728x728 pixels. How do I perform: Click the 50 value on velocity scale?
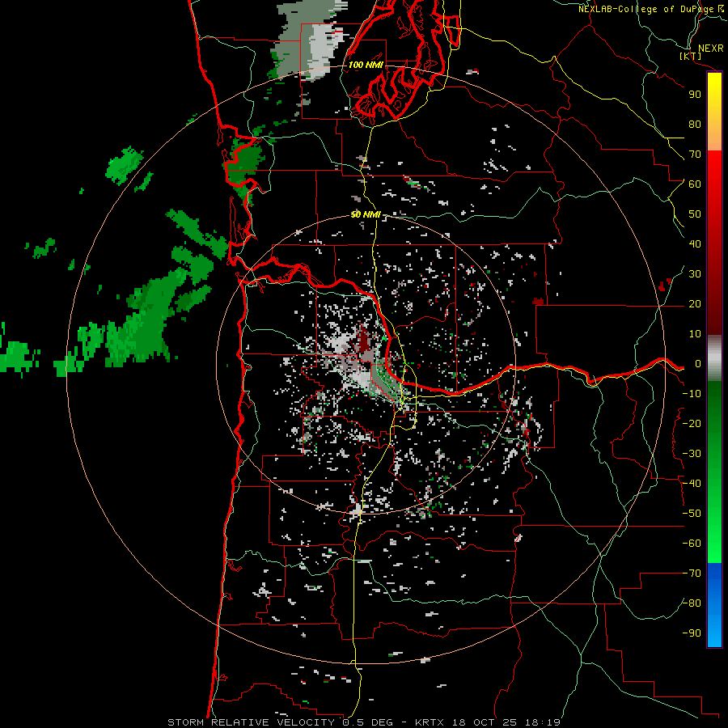(x=695, y=214)
